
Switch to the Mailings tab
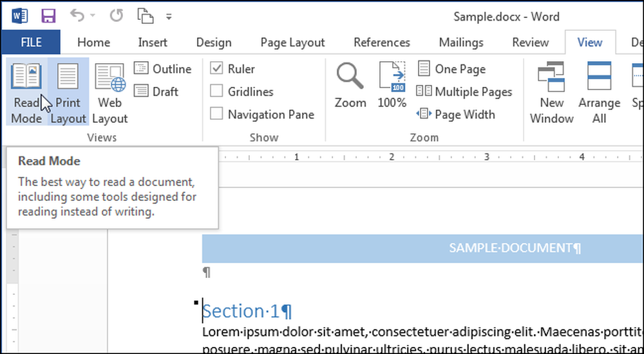coord(461,42)
